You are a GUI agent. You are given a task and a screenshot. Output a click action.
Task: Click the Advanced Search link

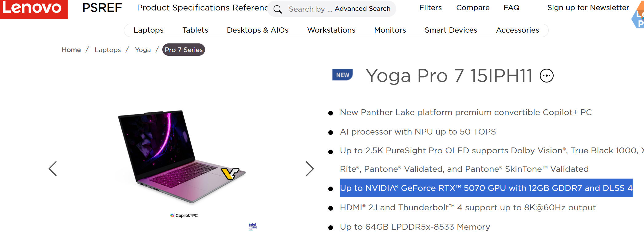362,9
